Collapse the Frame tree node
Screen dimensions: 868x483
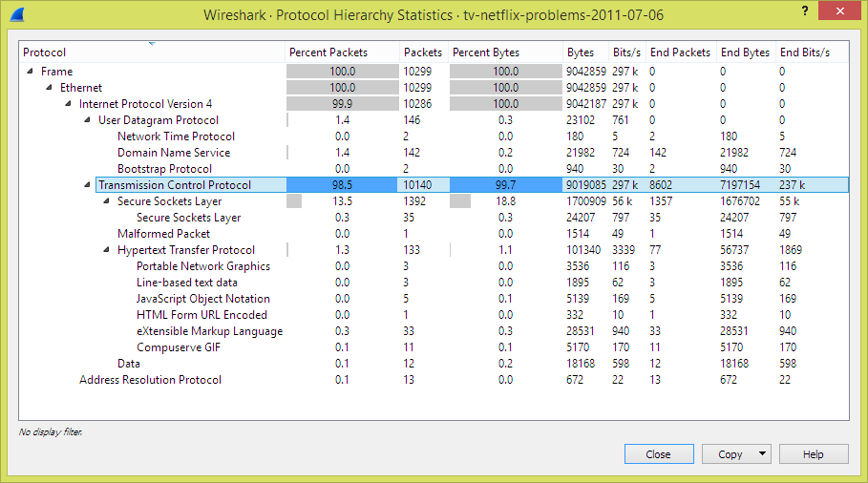[x=30, y=71]
